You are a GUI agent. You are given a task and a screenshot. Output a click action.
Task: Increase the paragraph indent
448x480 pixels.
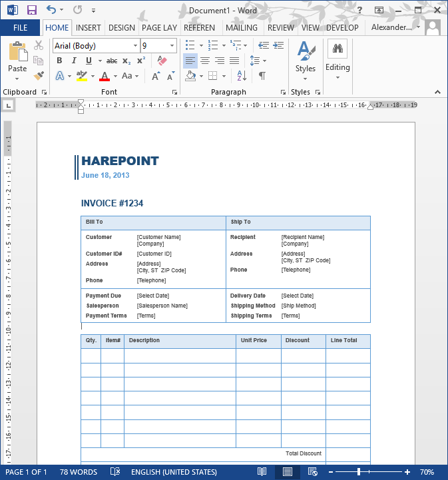278,45
